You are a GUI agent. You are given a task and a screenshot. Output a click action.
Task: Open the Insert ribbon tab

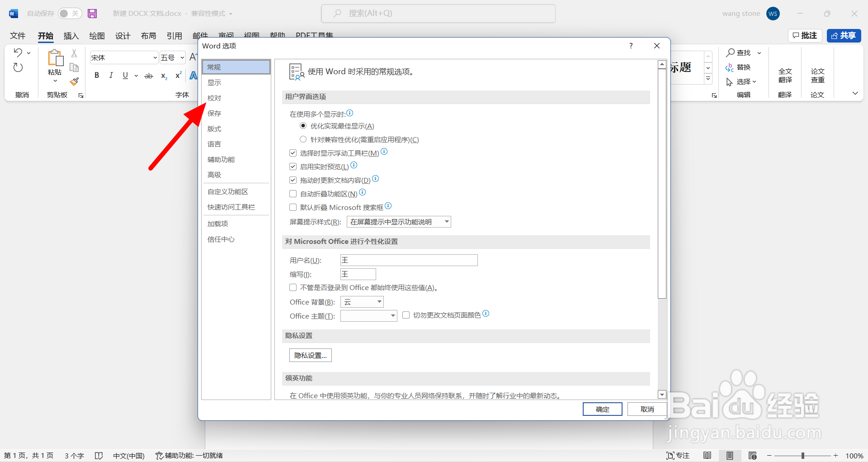71,36
